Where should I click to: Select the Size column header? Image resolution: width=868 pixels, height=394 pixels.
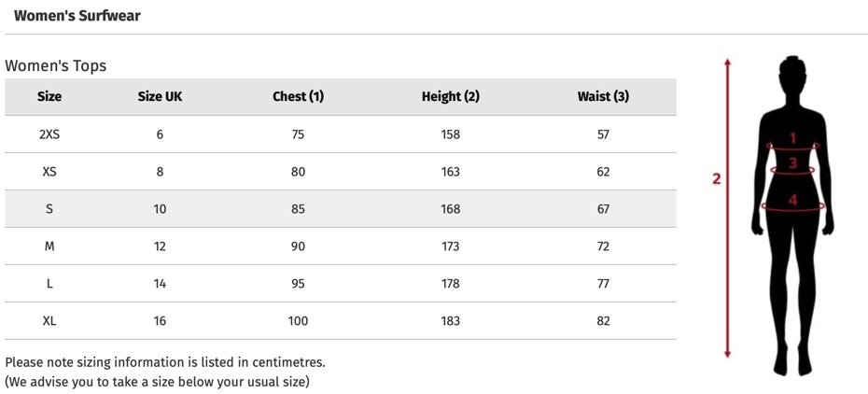coord(49,96)
